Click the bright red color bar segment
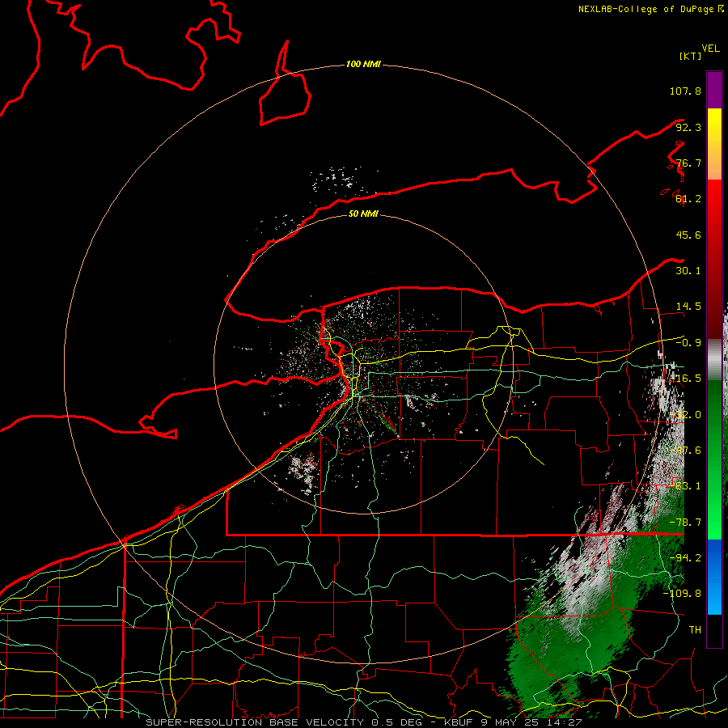Viewport: 728px width, 728px height. (714, 201)
